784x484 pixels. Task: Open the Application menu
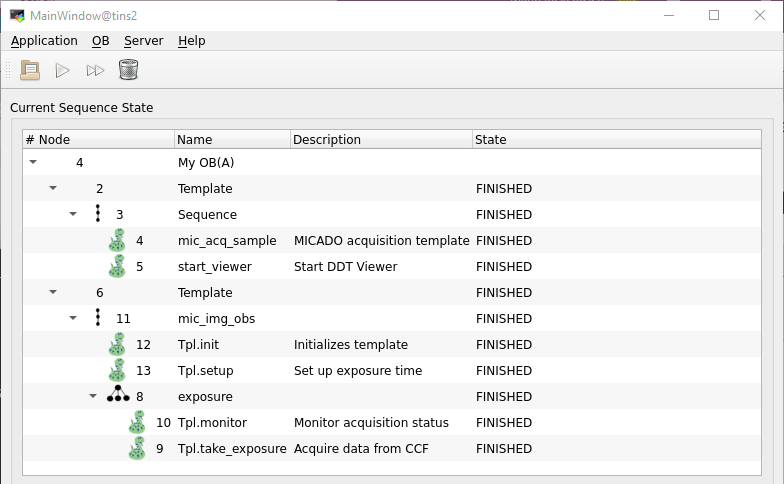coord(44,41)
